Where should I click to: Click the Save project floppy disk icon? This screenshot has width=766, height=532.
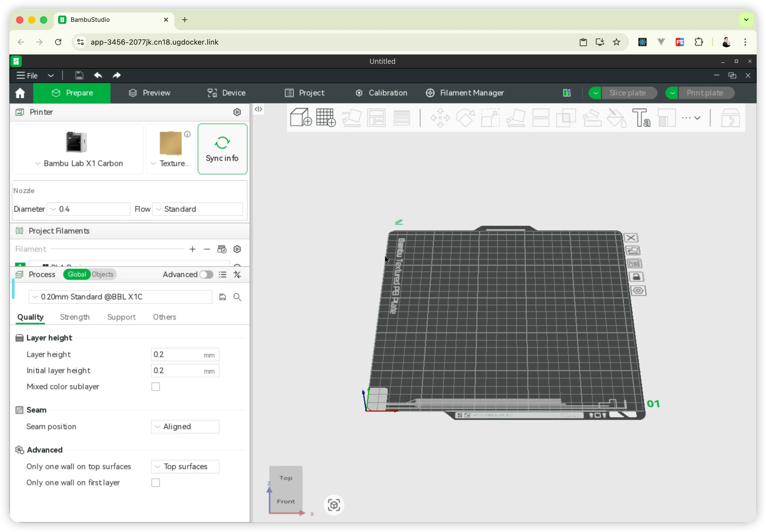(79, 75)
